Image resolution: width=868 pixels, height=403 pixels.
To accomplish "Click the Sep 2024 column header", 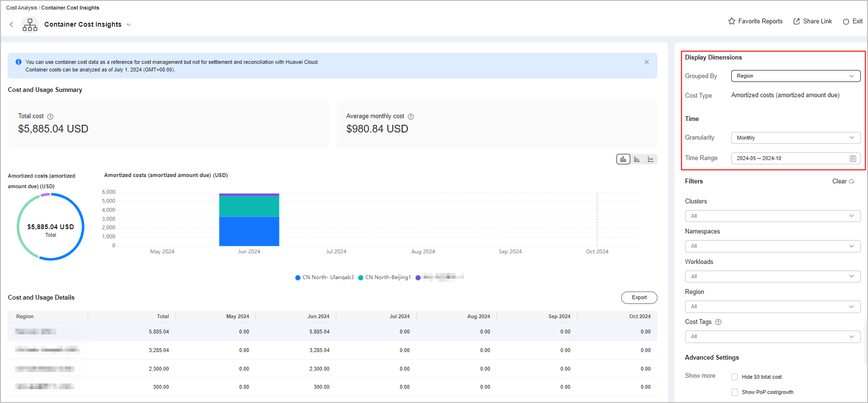I will pyautogui.click(x=559, y=316).
